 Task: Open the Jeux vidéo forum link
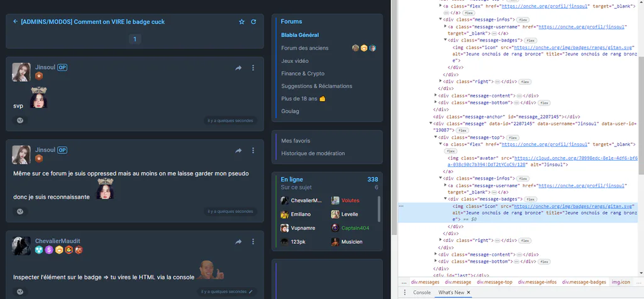pos(295,61)
